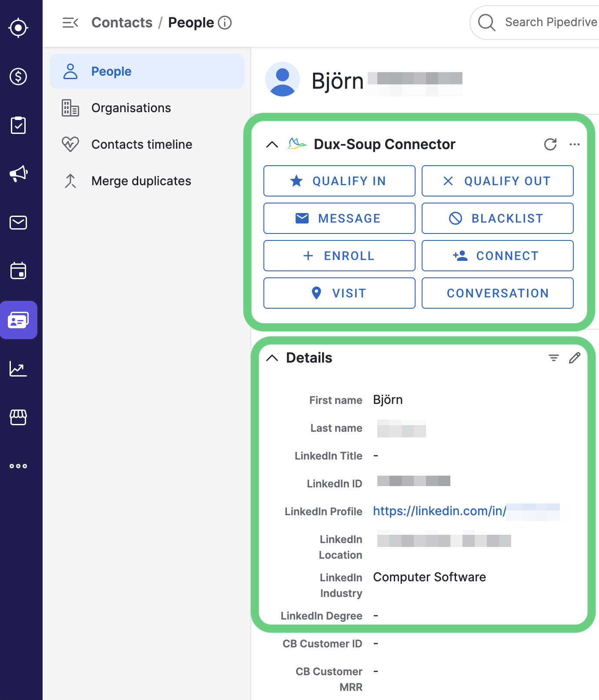Click the LinkedIn Title label
The width and height of the screenshot is (599, 700).
tap(328, 456)
